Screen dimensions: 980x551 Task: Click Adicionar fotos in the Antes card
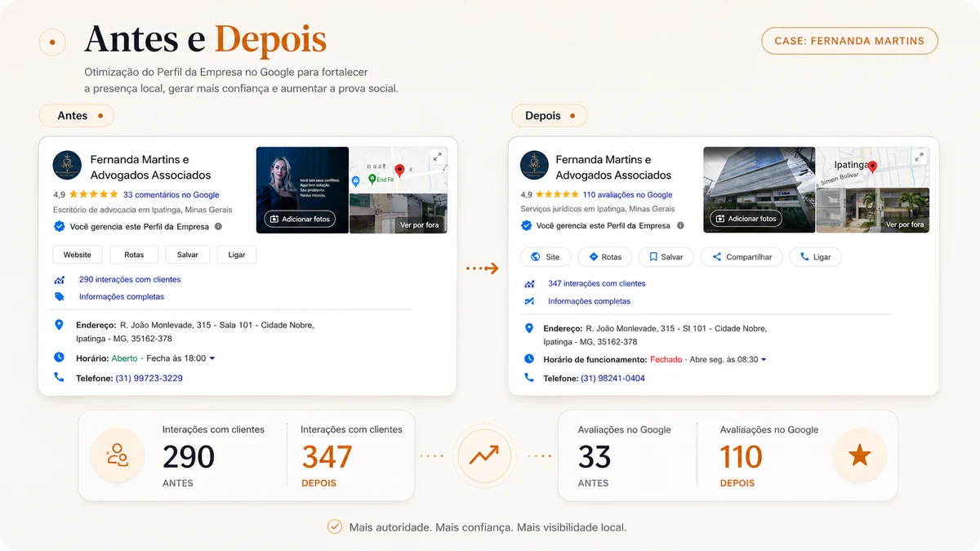click(300, 219)
